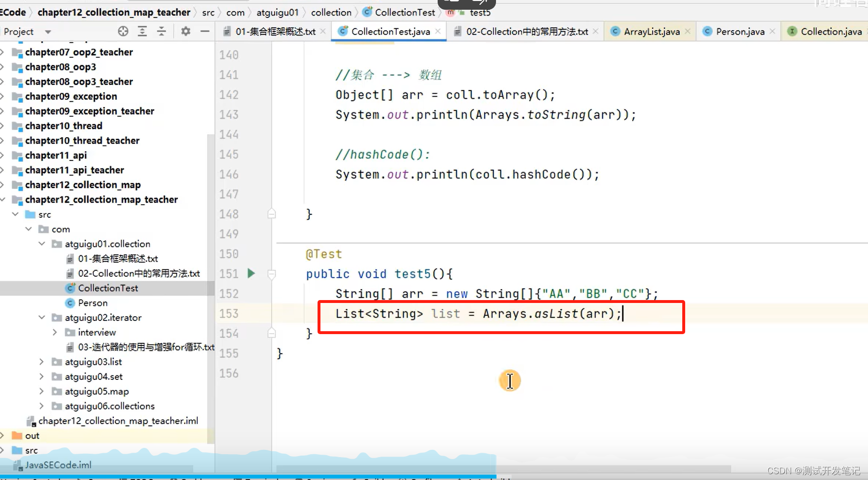Image resolution: width=868 pixels, height=480 pixels.
Task: Close the Person.java tab
Action: coord(772,31)
